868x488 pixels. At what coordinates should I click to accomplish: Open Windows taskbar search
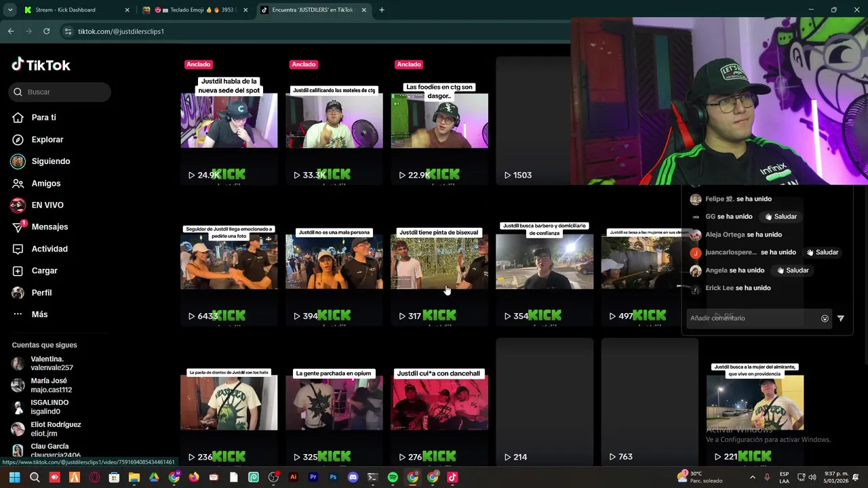pos(35,477)
